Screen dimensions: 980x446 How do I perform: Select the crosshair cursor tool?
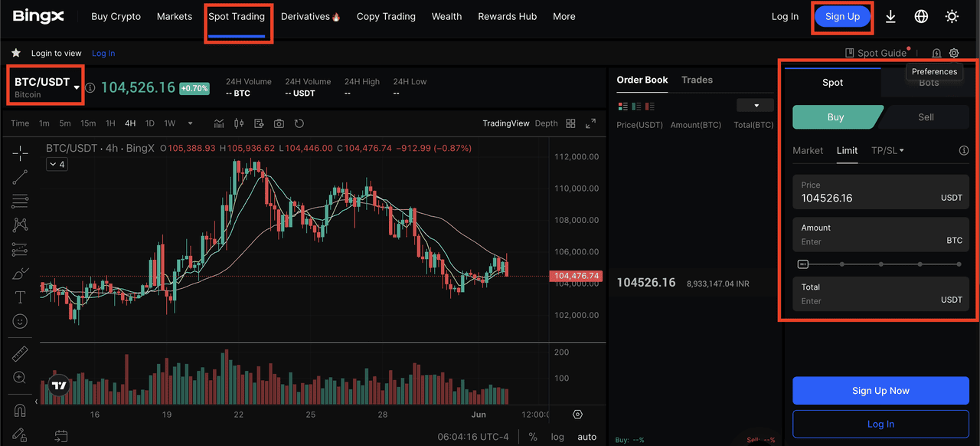coord(20,153)
